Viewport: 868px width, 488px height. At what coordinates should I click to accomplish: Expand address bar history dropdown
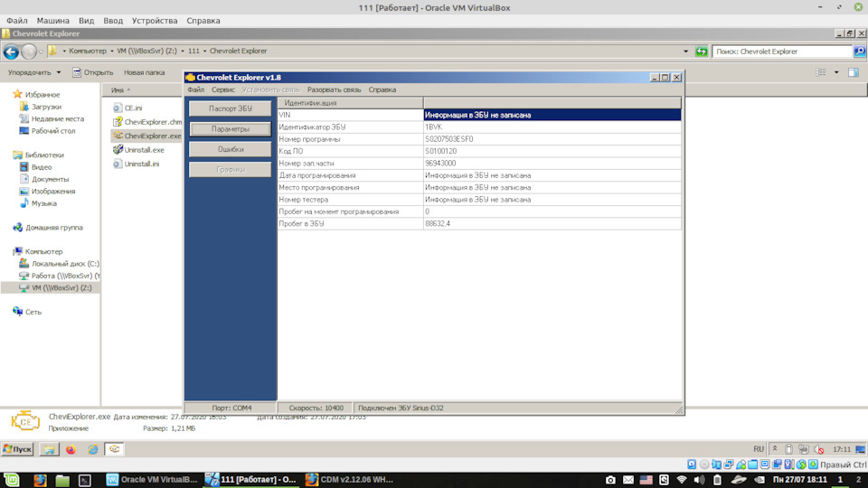tap(685, 52)
